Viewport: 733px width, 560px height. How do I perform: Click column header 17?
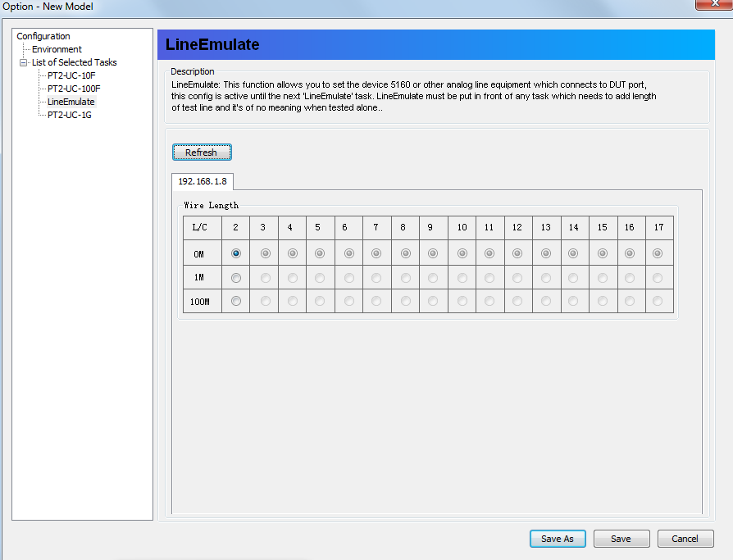point(659,228)
